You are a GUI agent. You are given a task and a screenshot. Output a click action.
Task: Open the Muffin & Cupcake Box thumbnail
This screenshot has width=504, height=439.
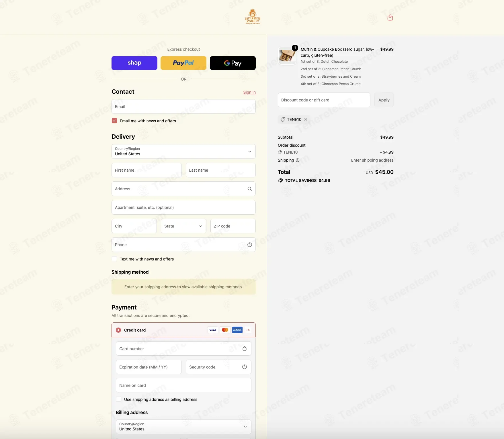[x=287, y=56]
